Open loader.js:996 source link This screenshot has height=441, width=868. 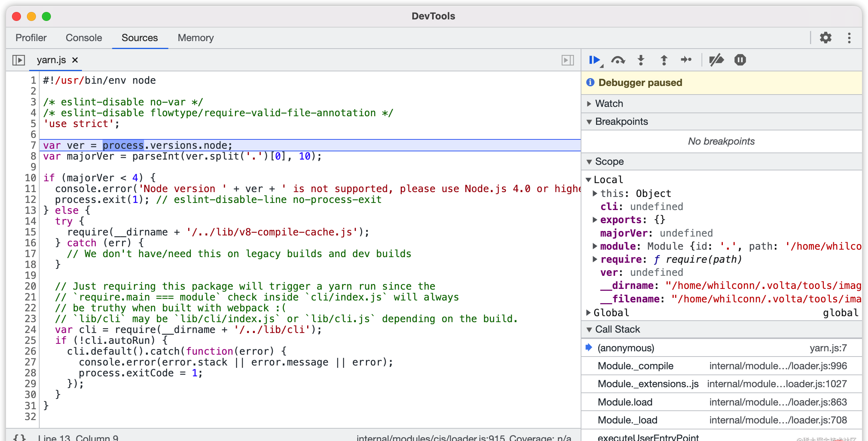[778, 366]
